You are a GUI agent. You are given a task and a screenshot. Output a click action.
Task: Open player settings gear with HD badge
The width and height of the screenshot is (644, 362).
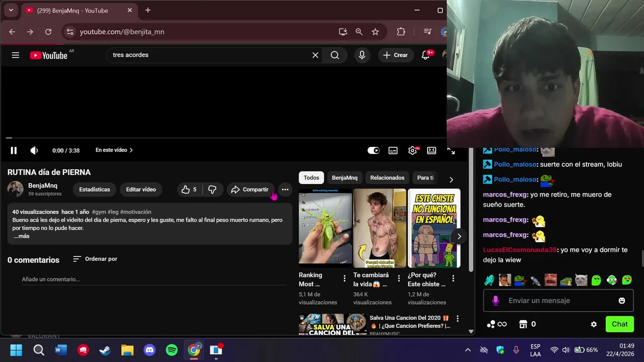[413, 150]
